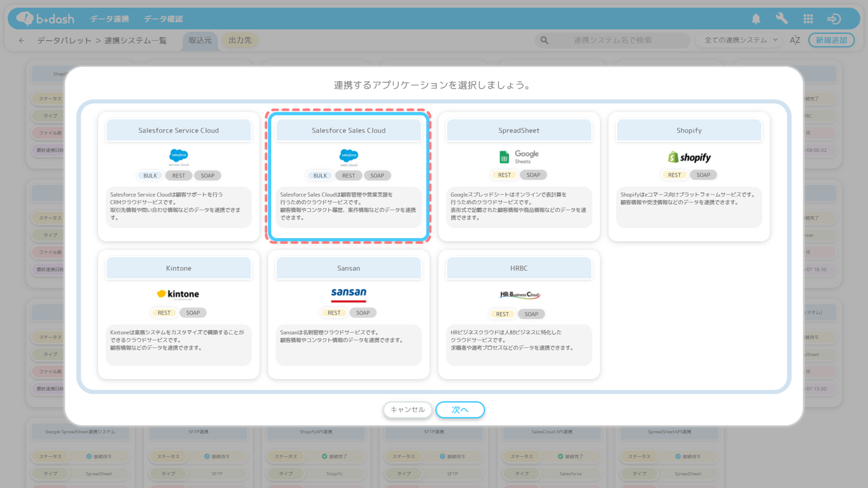Click REST tag on Salesforce Service Cloud
The image size is (868, 488).
[178, 176]
